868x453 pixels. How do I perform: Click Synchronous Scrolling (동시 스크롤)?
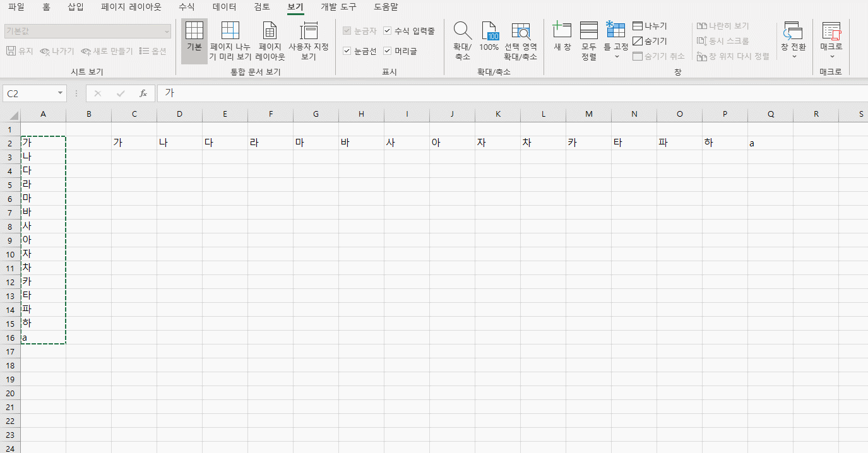click(x=723, y=41)
